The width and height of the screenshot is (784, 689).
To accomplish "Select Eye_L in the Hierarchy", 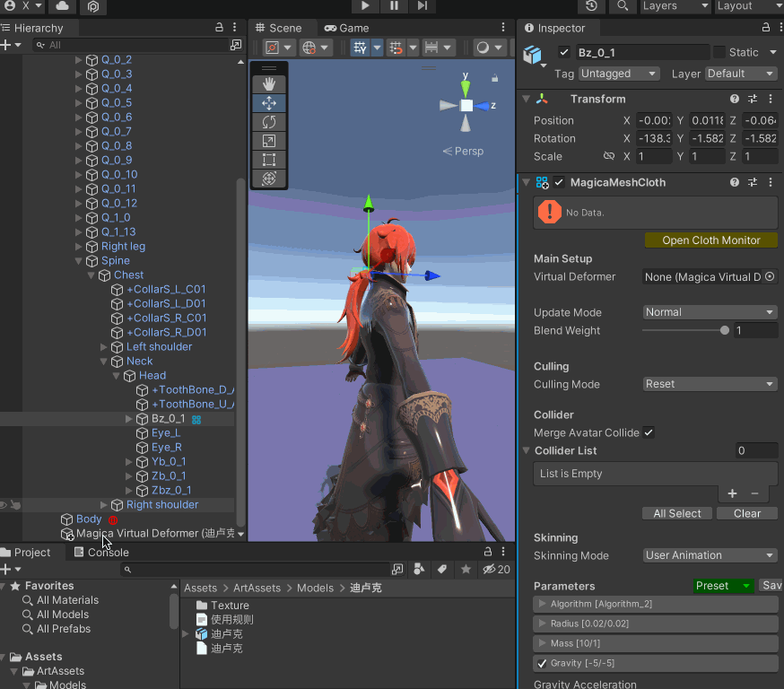I will click(x=166, y=433).
